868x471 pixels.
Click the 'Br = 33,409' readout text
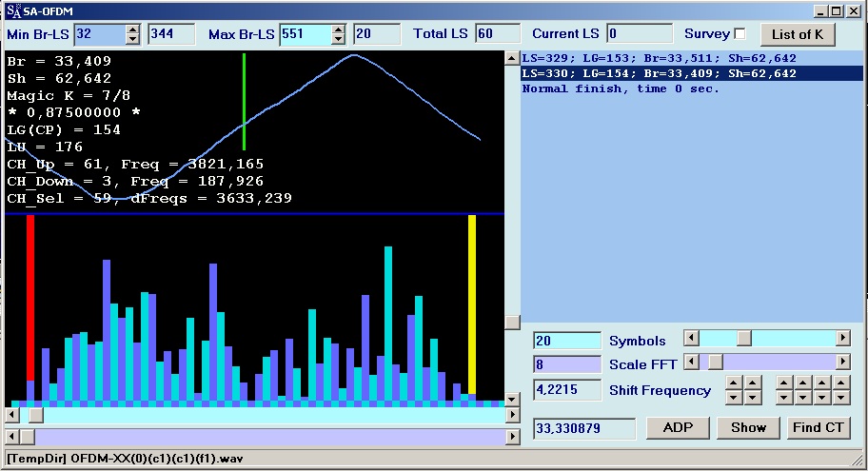coord(59,61)
